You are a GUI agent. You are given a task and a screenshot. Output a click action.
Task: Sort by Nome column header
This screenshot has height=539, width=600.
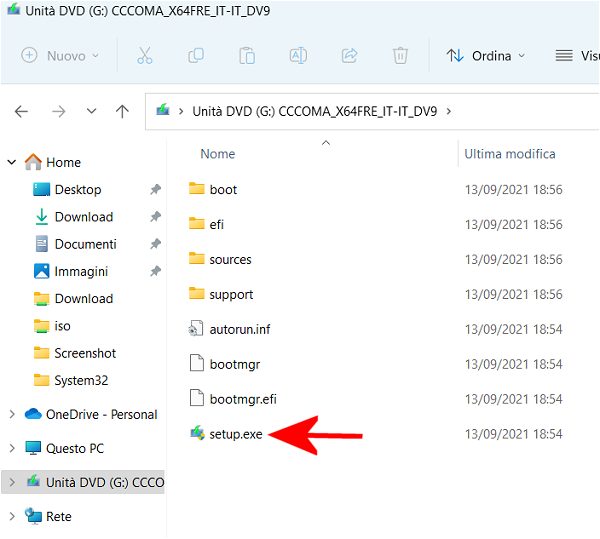coord(218,154)
